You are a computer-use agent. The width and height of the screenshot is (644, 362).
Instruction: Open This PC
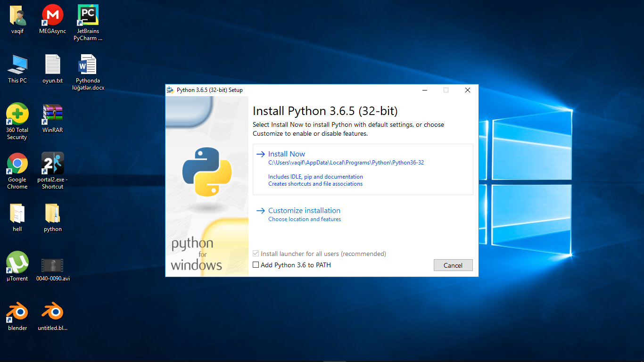point(17,64)
